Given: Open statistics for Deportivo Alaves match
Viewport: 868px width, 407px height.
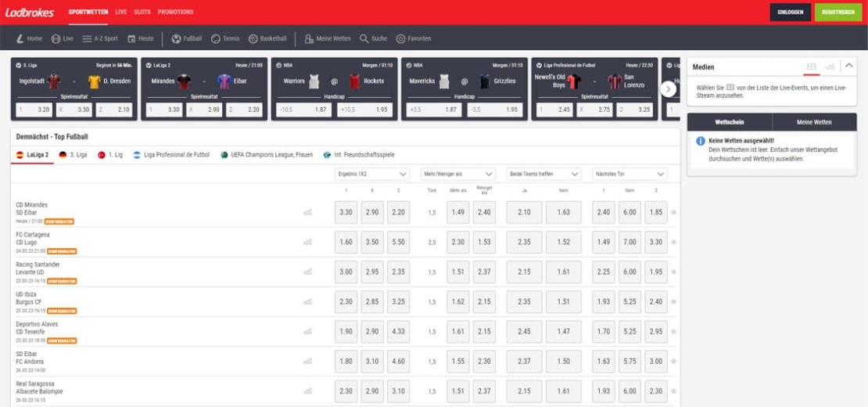Looking at the screenshot, I should point(308,332).
